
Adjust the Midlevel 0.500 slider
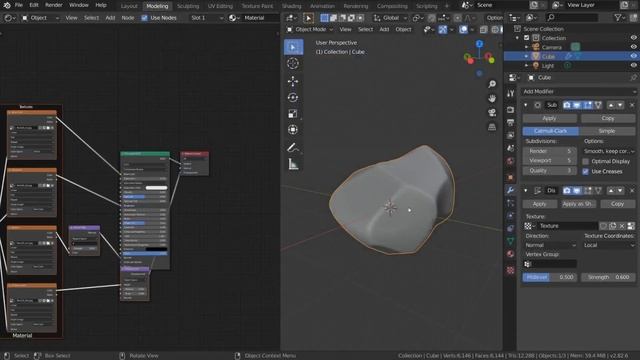[x=550, y=277]
